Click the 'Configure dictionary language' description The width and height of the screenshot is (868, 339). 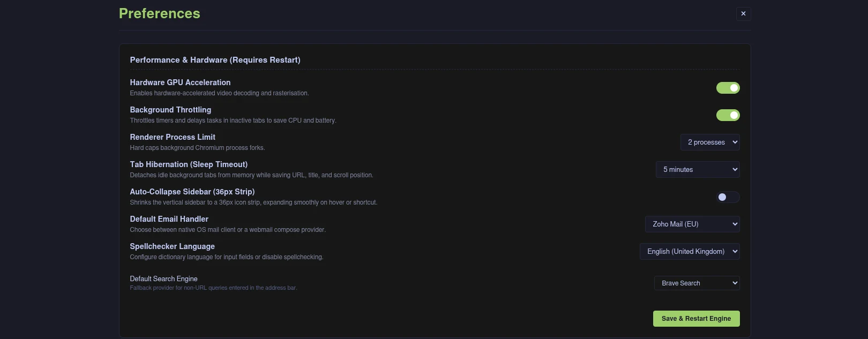pyautogui.click(x=227, y=257)
